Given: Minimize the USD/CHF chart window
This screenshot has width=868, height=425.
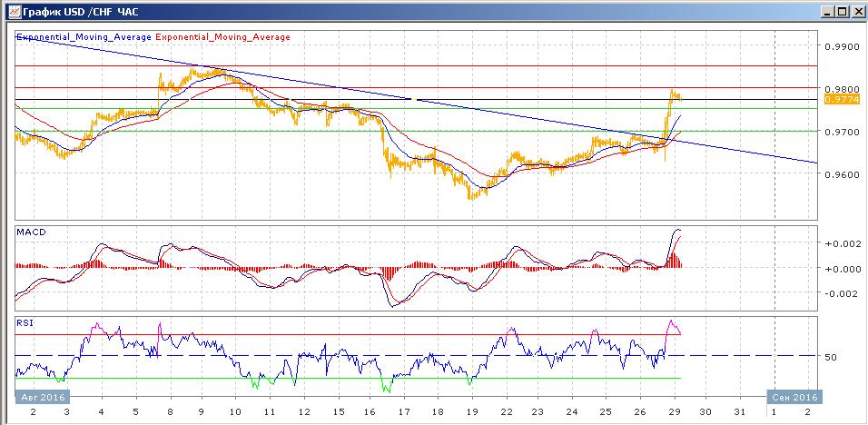Looking at the screenshot, I should tap(828, 11).
